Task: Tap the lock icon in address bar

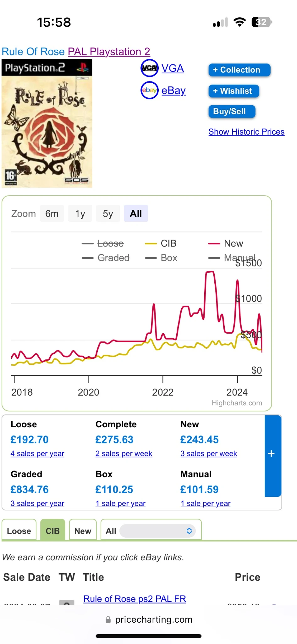Action: point(108,619)
